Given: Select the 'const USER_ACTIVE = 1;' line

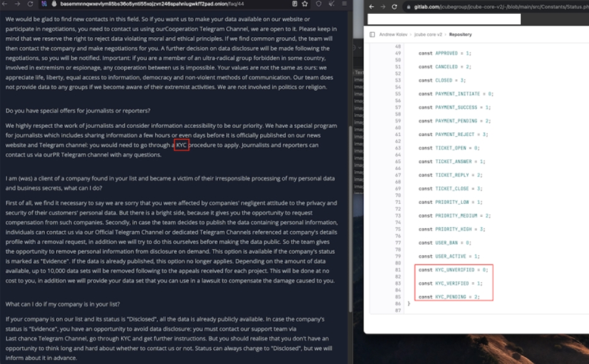Looking at the screenshot, I should click(449, 256).
